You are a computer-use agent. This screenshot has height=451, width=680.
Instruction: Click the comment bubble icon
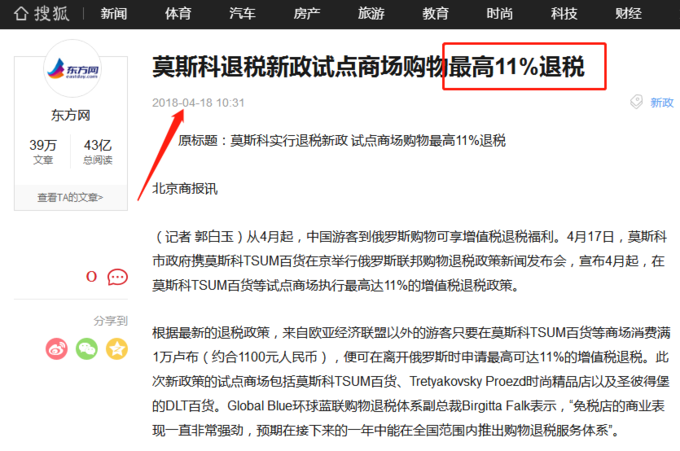(x=118, y=277)
